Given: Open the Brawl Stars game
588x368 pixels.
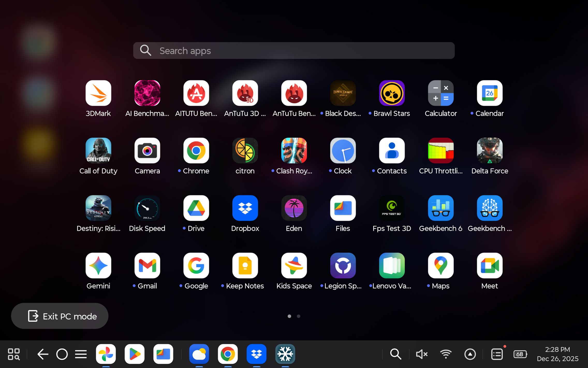Looking at the screenshot, I should [x=392, y=93].
